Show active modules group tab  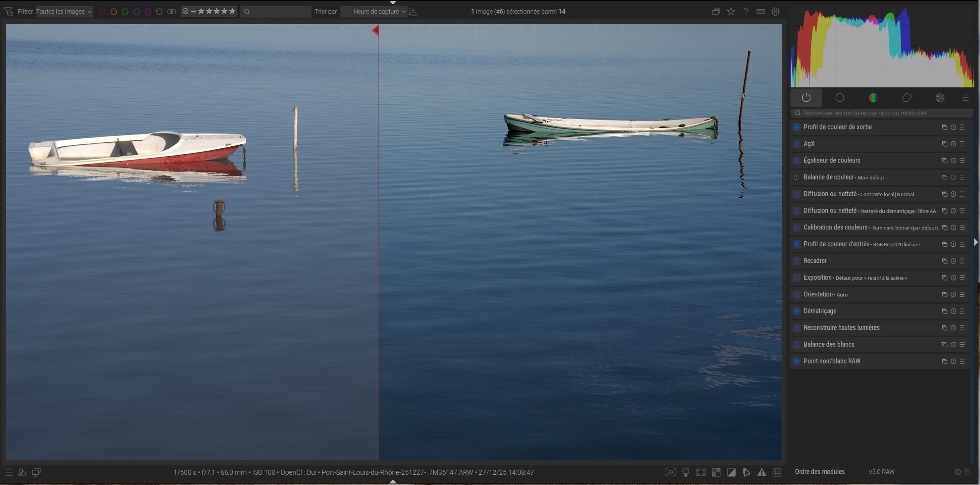(806, 98)
